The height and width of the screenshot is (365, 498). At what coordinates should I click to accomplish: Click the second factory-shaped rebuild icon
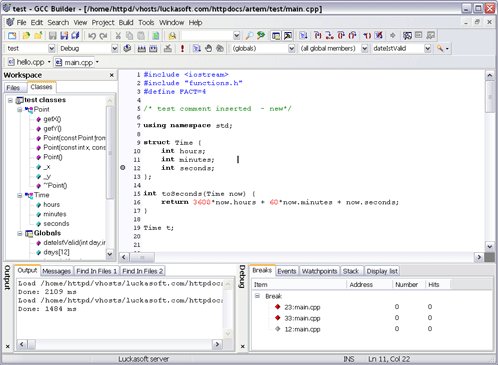click(x=153, y=48)
